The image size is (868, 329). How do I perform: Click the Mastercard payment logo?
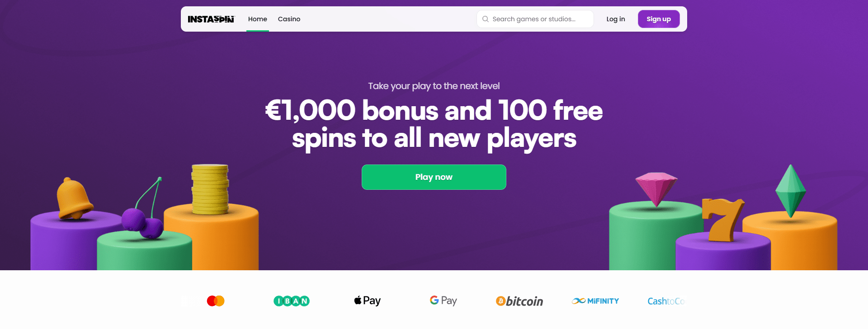216,301
